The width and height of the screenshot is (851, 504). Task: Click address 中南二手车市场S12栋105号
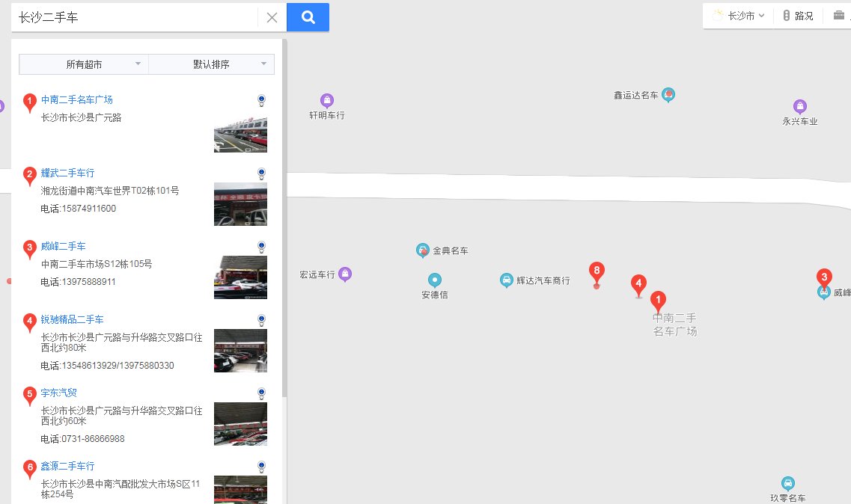tap(97, 264)
